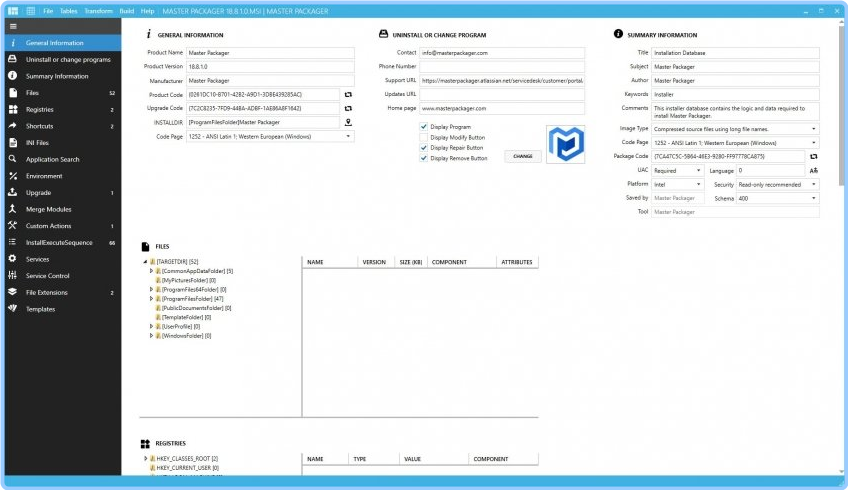Open Service Control in the sidebar
Image resolution: width=848 pixels, height=490 pixels.
click(63, 276)
